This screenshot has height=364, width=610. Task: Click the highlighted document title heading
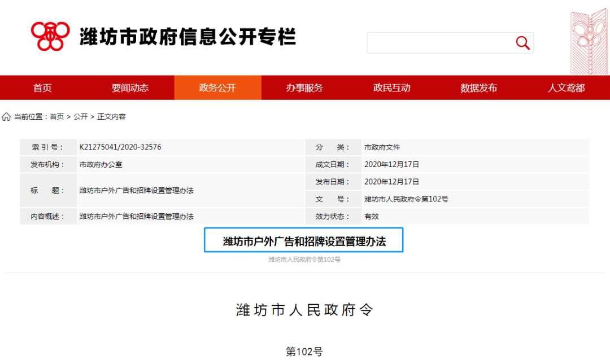304,241
